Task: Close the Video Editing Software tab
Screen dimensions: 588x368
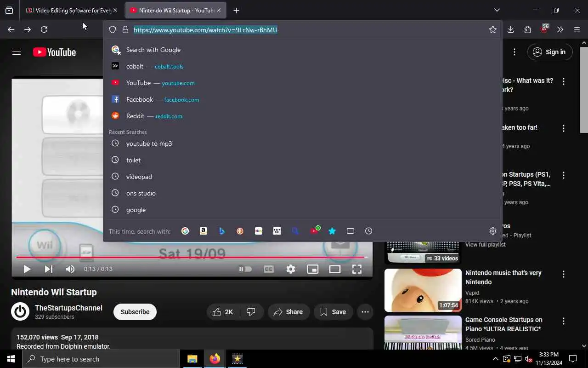Action: 115,10
